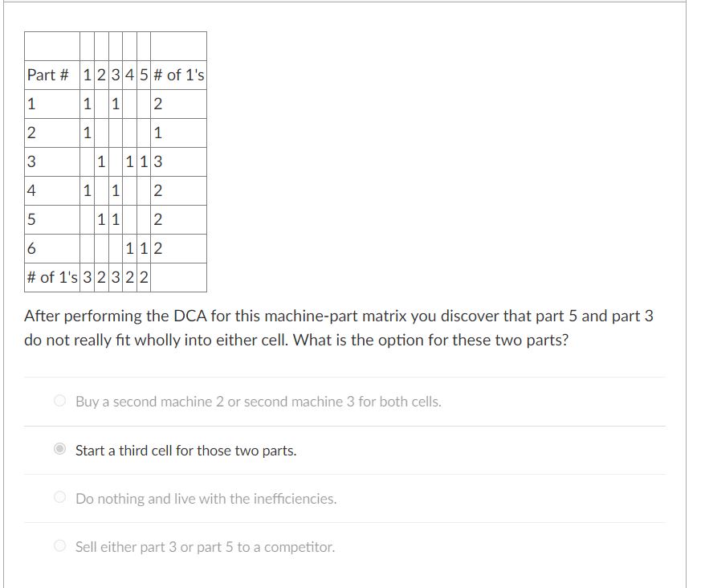This screenshot has width=705, height=588.
Task: Select the radio button for buying second machines
Action: (x=59, y=402)
